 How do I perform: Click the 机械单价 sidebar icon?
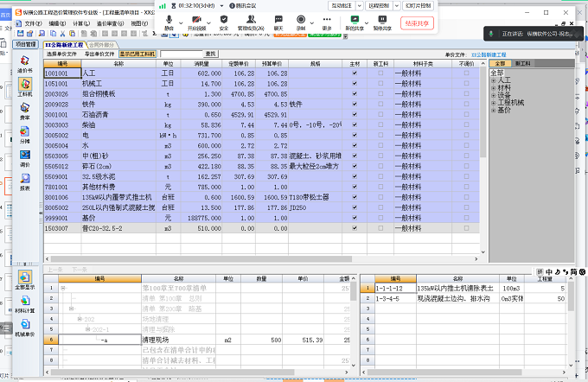tap(25, 328)
